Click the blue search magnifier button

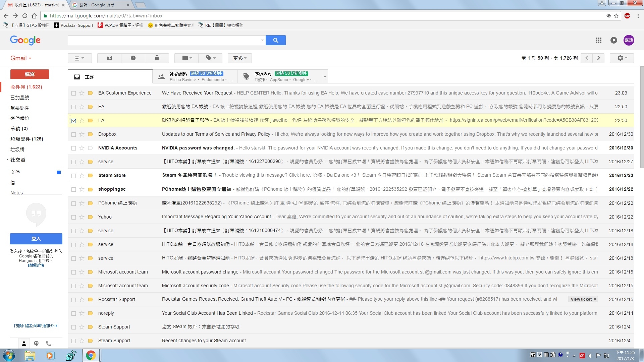[275, 40]
